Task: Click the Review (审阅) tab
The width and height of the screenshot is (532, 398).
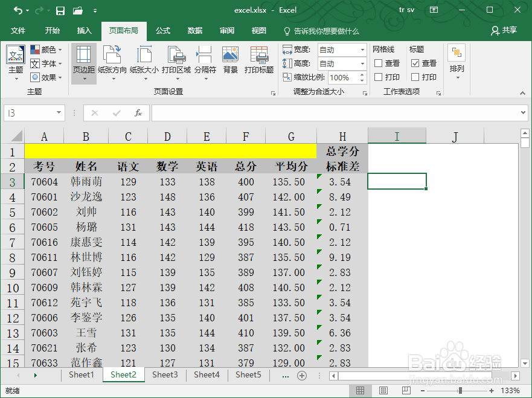Action: tap(226, 31)
